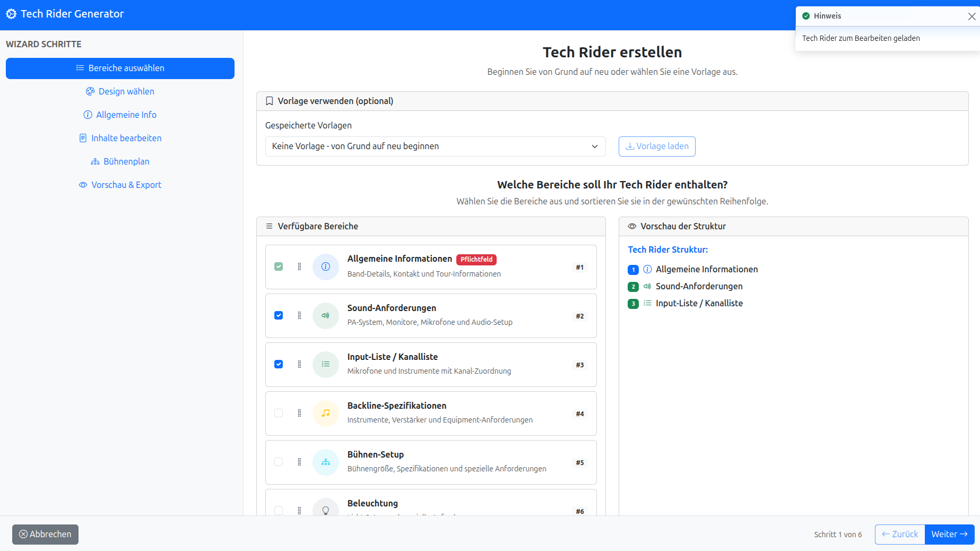The height and width of the screenshot is (551, 980).
Task: Click the music note icon for Backline-Spezifikationen
Action: coord(326,413)
